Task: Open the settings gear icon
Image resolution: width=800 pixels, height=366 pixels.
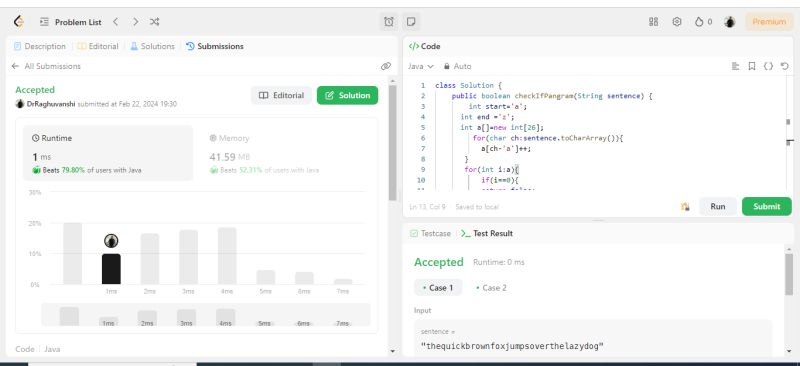Action: [x=677, y=21]
